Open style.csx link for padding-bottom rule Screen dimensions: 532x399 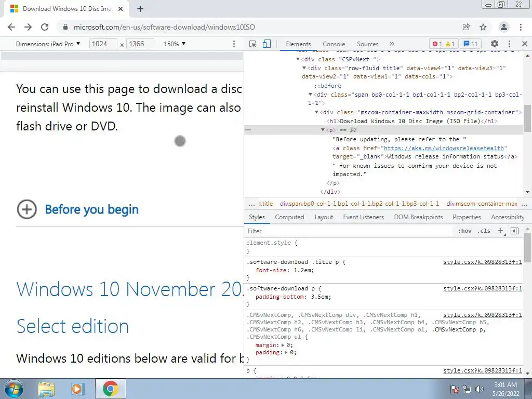tap(483, 288)
